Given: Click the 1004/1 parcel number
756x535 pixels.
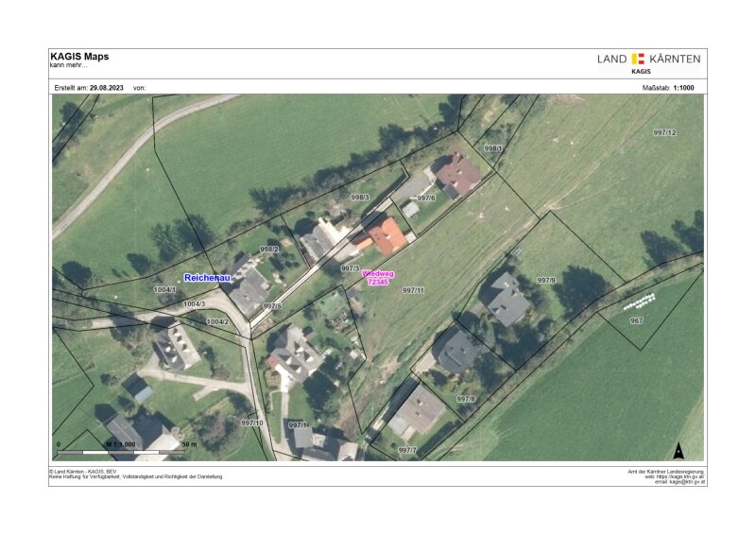Looking at the screenshot, I should tap(164, 290).
